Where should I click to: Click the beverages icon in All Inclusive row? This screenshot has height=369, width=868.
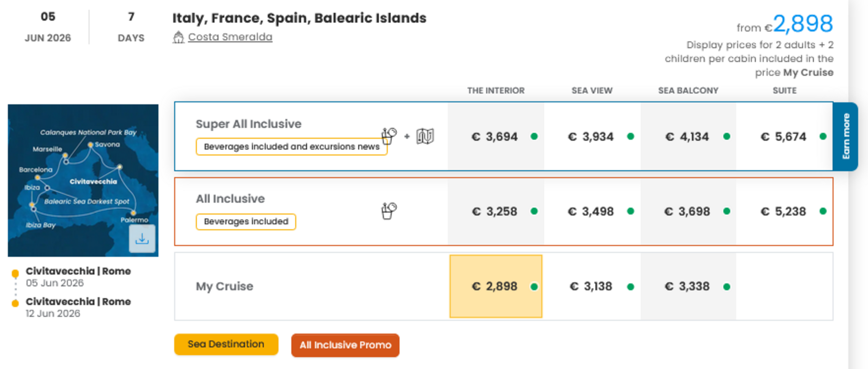pos(389,211)
